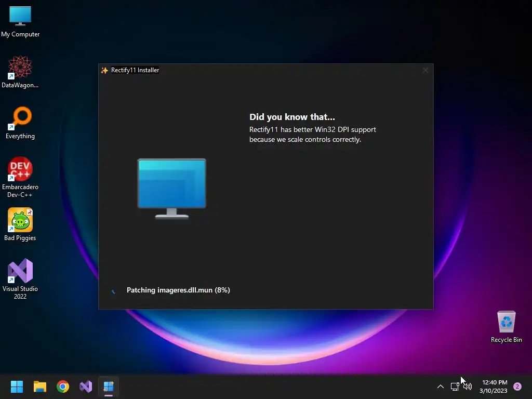532x399 pixels.
Task: Open clock showing 12:40 PM
Action: pos(494,387)
